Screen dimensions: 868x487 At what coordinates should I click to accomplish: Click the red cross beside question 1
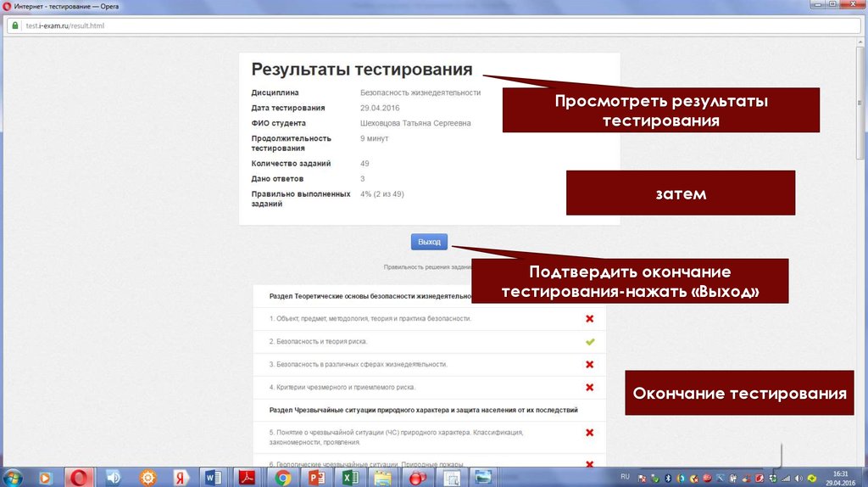tap(589, 319)
